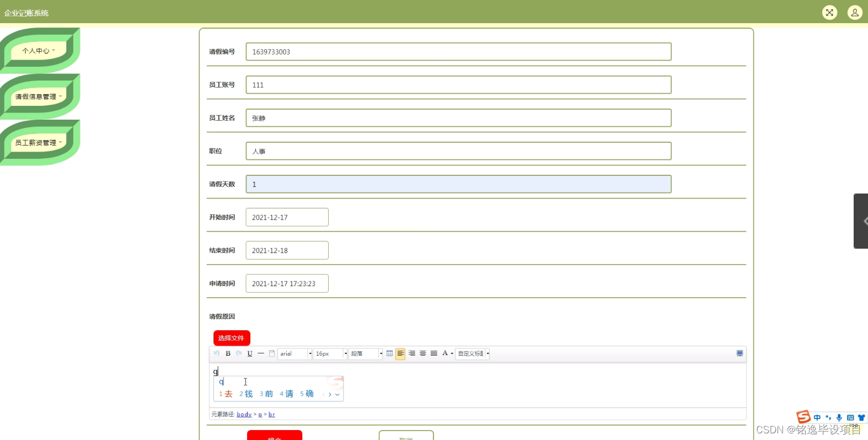The width and height of the screenshot is (868, 440).
Task: Click the p link in element path
Action: pos(260,414)
